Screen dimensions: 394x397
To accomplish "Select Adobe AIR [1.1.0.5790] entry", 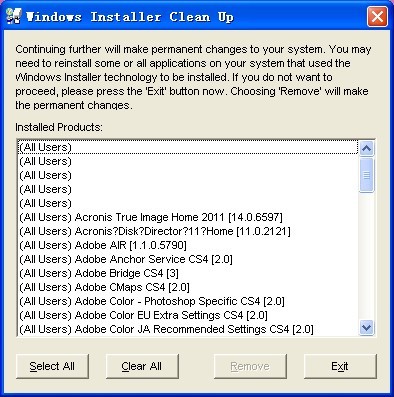I will tap(188, 245).
